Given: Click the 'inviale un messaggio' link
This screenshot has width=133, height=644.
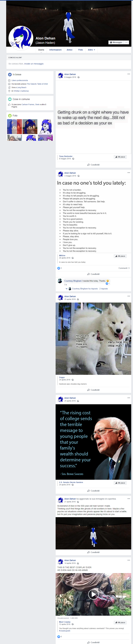Looking at the screenshot, I should 34,64.
